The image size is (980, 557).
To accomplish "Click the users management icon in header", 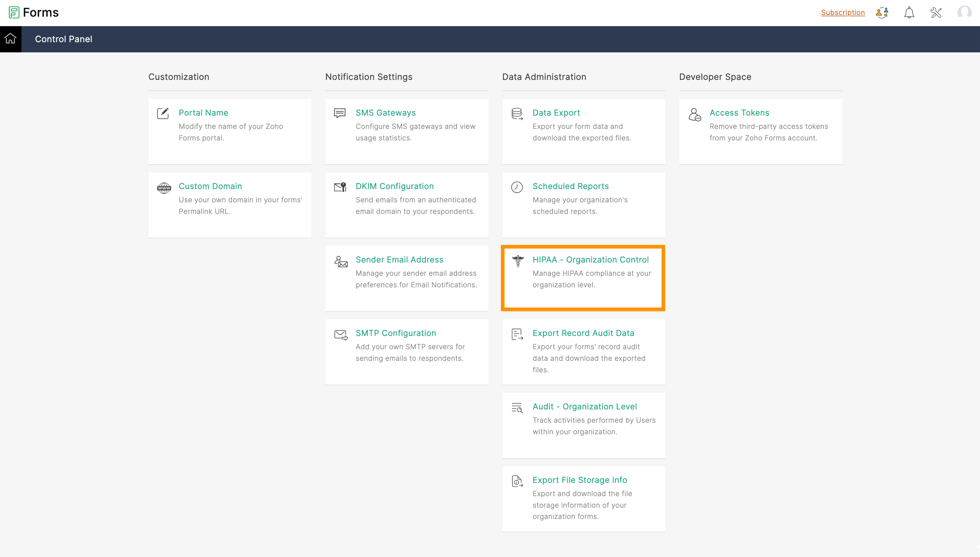I will (882, 13).
